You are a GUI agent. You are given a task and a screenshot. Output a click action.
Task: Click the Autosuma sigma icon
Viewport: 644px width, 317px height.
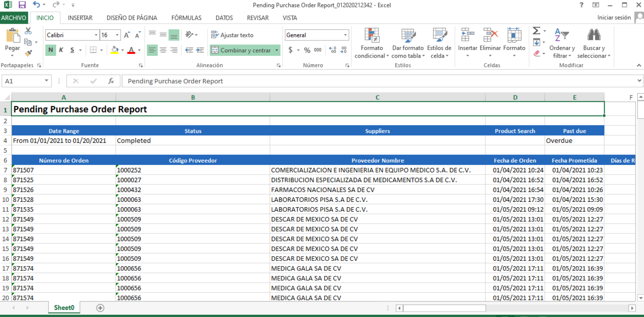[x=536, y=31]
